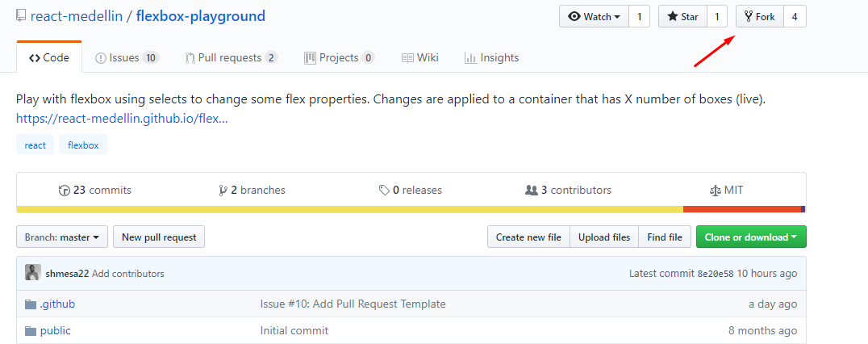Open the Issue #10 Add Pull Request Template commit

coord(353,304)
